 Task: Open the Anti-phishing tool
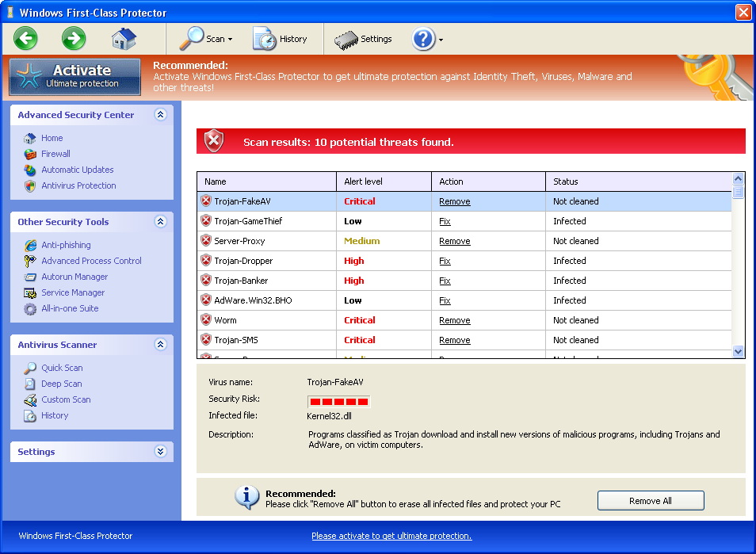66,245
